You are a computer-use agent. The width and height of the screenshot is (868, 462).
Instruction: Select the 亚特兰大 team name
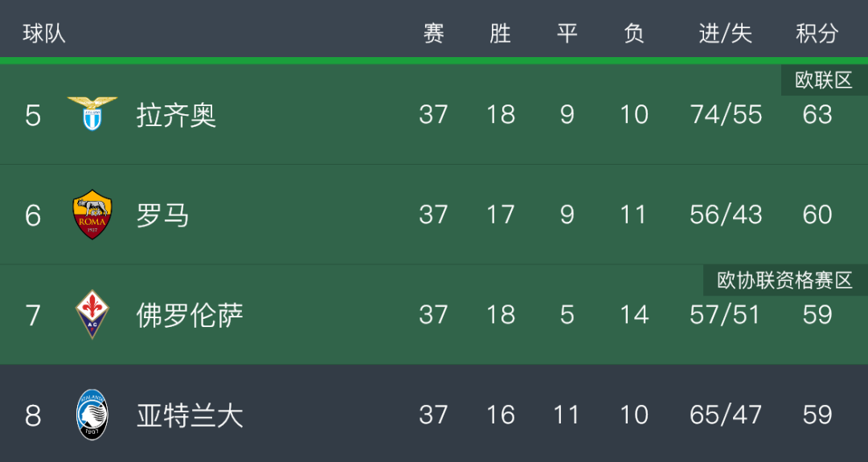tap(190, 415)
